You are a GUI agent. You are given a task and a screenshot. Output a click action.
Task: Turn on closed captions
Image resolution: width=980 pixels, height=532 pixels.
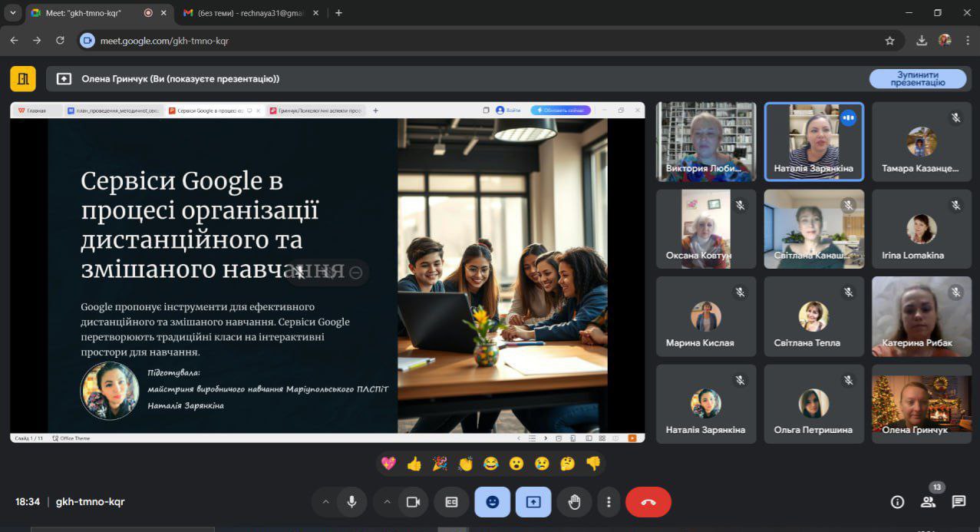click(x=451, y=502)
